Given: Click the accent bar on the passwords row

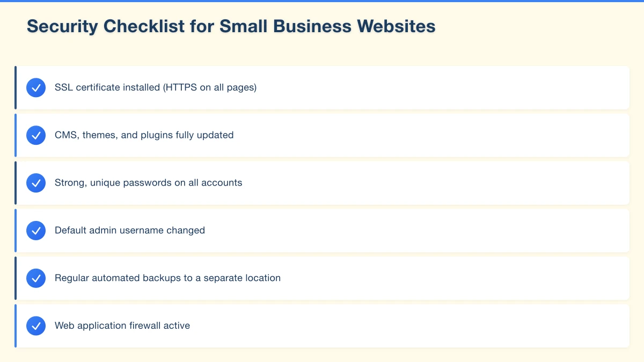Looking at the screenshot, I should point(16,183).
